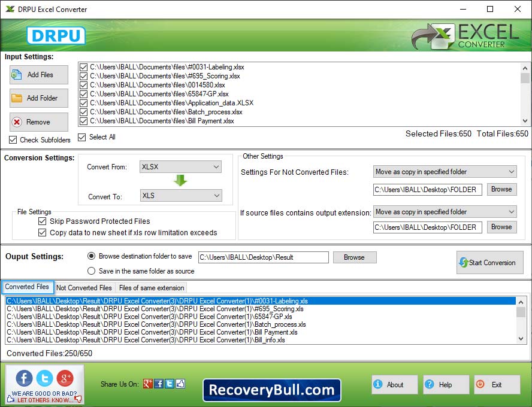Click the Add Folder yellow folder icon
Image resolution: width=532 pixels, height=407 pixels.
click(x=17, y=98)
